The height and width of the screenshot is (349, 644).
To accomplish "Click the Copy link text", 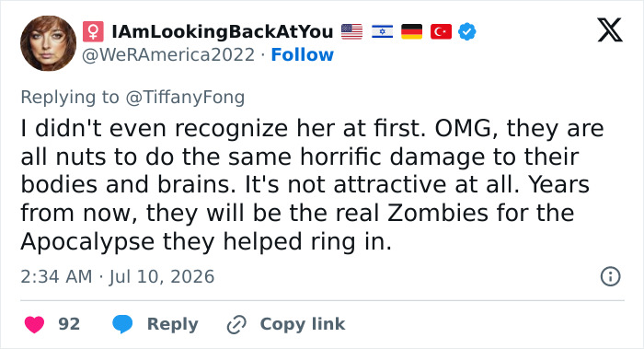I will [303, 324].
